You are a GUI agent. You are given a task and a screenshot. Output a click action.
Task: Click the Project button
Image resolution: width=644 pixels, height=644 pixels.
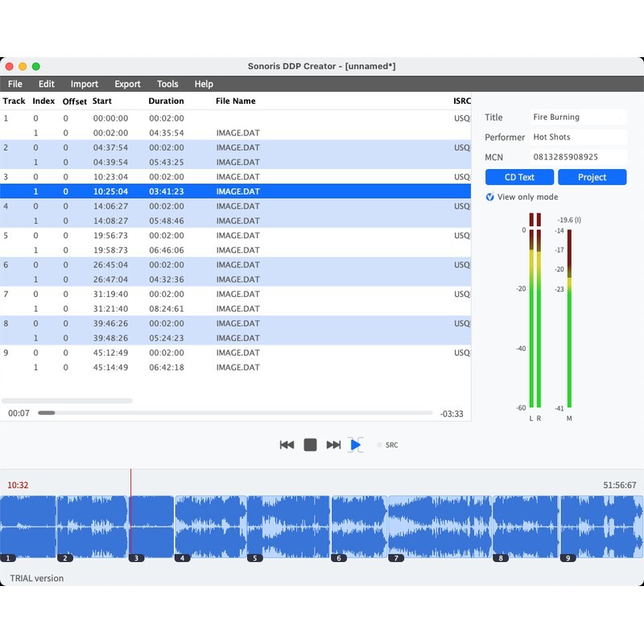[x=592, y=177]
